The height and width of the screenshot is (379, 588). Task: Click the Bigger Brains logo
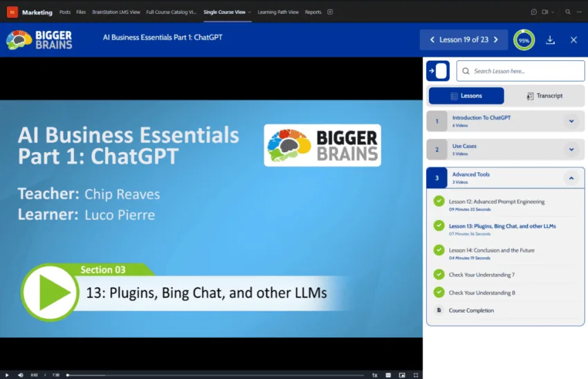39,39
